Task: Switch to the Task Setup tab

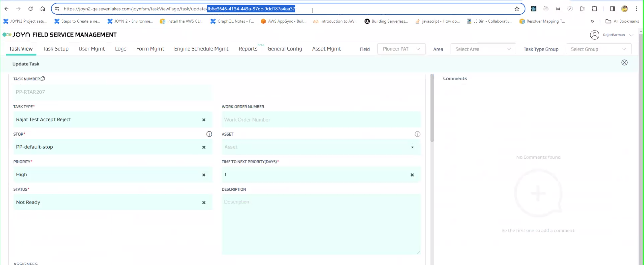Action: [x=56, y=49]
